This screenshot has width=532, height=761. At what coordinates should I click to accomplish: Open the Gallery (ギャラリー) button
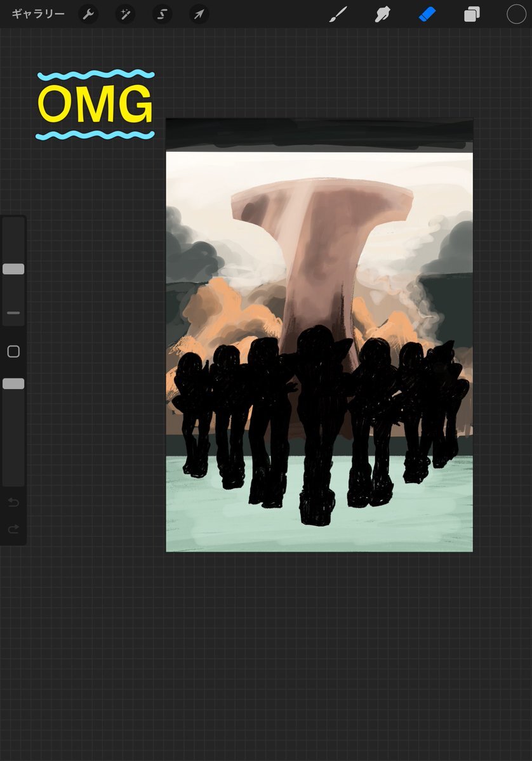click(38, 14)
